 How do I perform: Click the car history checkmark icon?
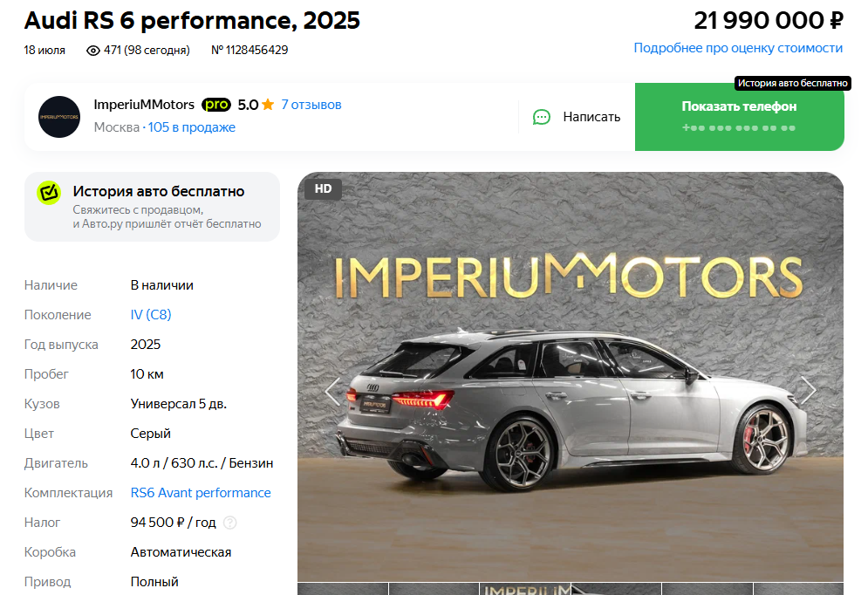click(x=49, y=193)
